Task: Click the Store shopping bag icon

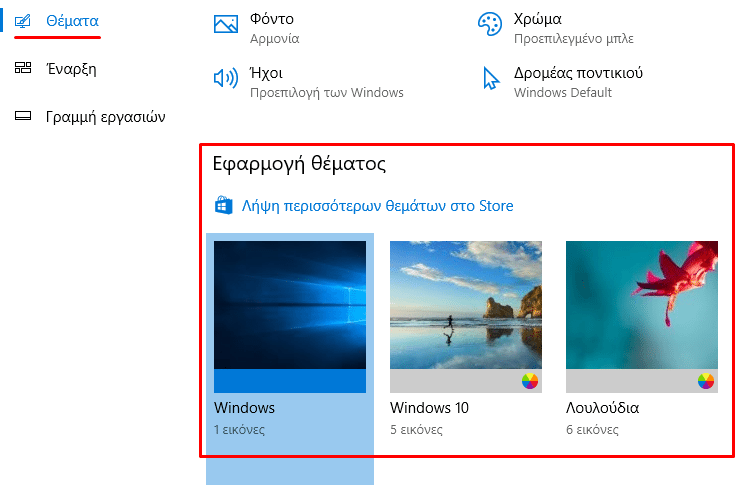Action: click(223, 205)
